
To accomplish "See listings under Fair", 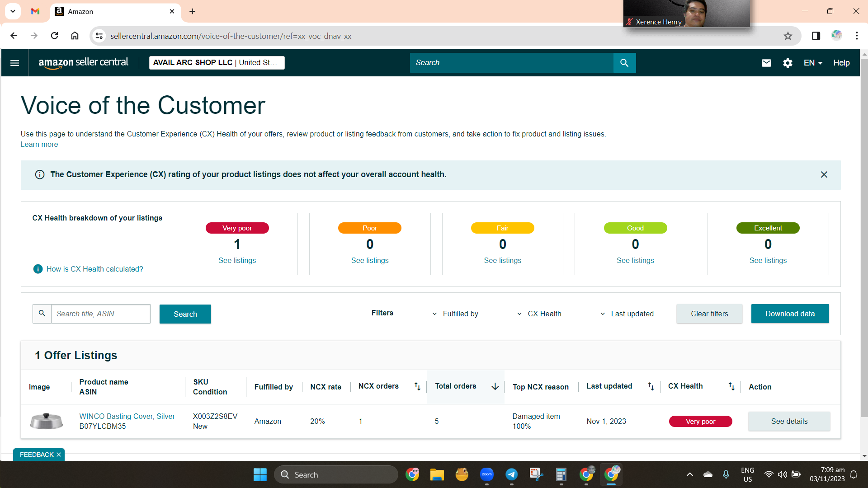I will coord(502,261).
